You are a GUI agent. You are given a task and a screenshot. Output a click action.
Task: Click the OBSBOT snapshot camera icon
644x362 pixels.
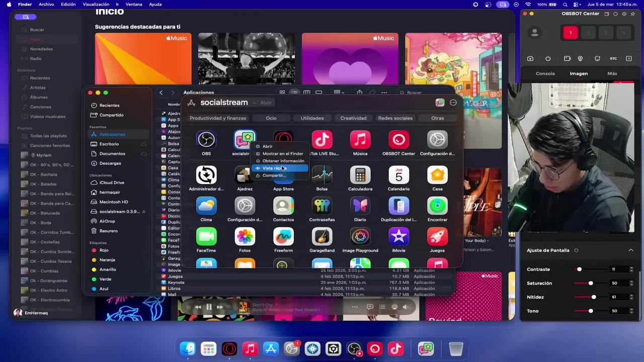pyautogui.click(x=530, y=58)
